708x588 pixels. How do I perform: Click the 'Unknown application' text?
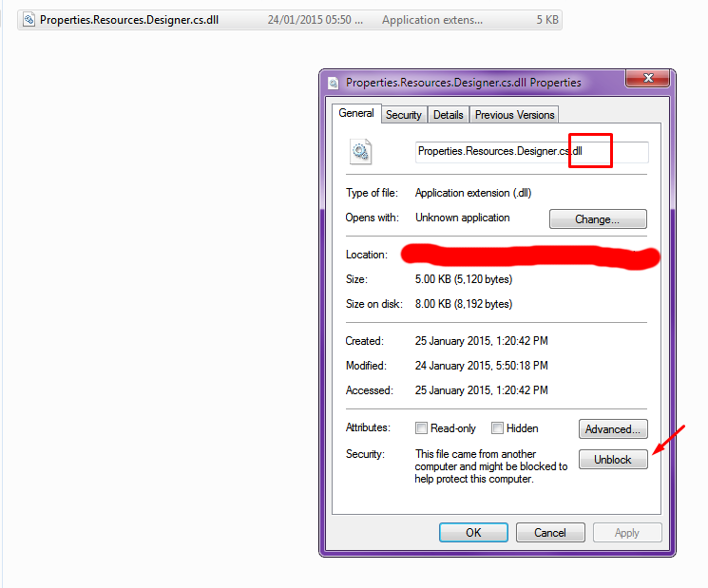coord(463,218)
